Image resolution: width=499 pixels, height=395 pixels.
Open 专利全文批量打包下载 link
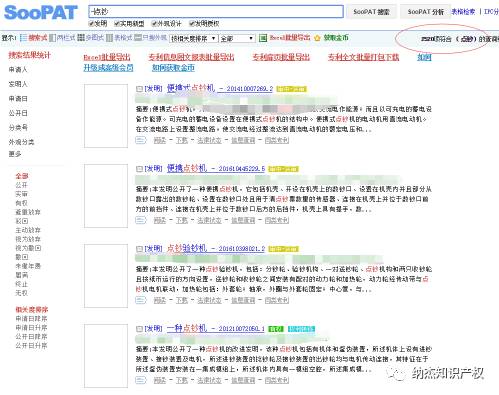click(363, 57)
